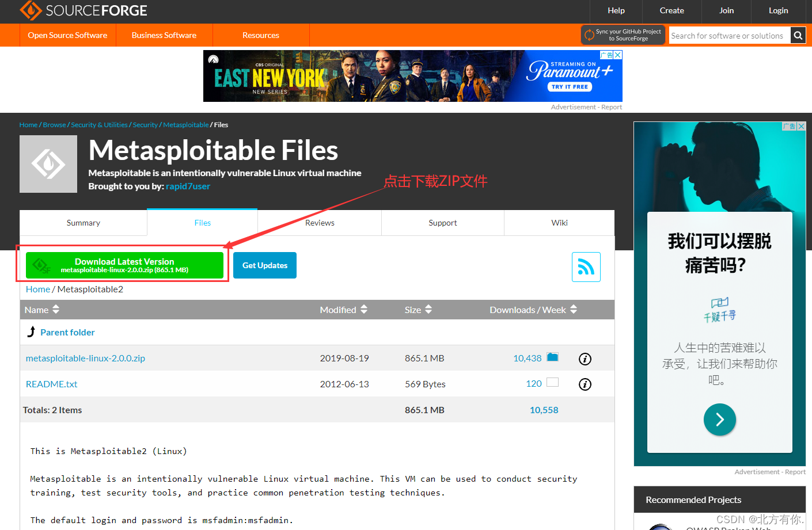Click Login in the top bar
Screen dimensions: 812x530
click(779, 10)
